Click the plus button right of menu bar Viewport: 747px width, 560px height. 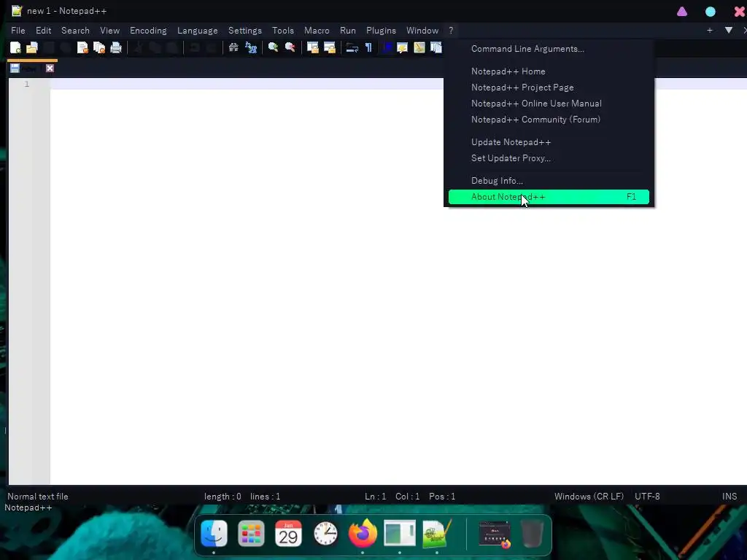tap(709, 30)
